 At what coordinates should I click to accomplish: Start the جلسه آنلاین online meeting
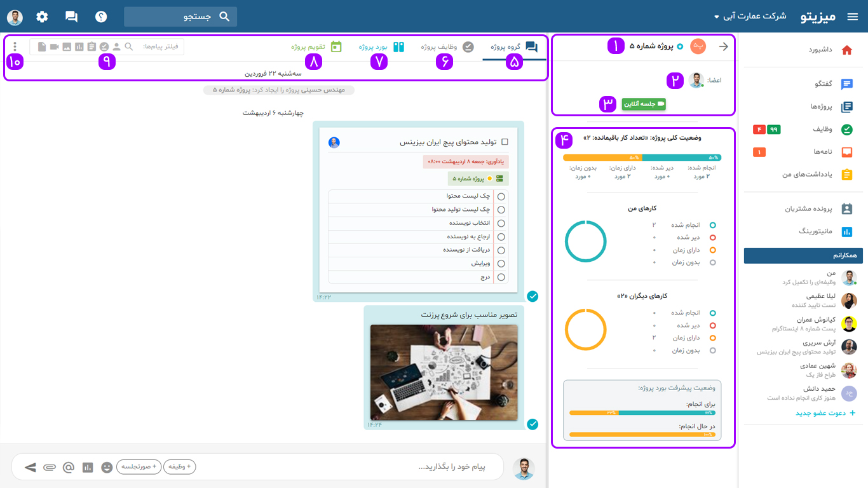coord(644,104)
